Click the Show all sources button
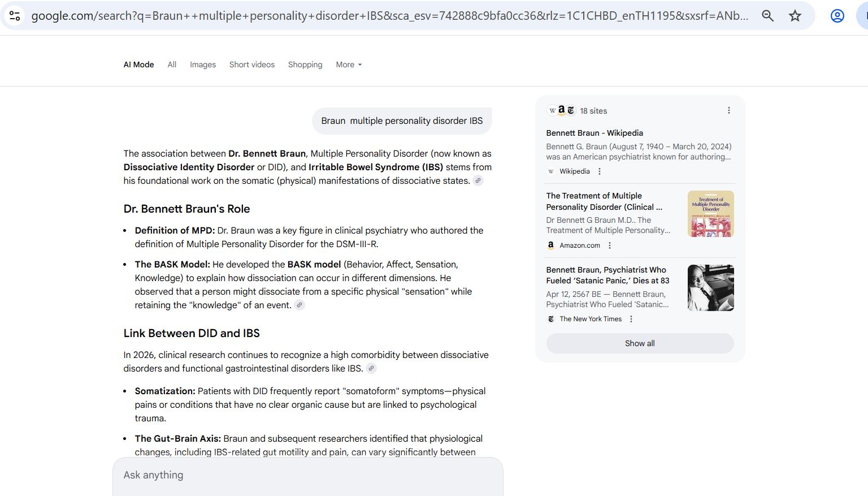 (x=640, y=343)
